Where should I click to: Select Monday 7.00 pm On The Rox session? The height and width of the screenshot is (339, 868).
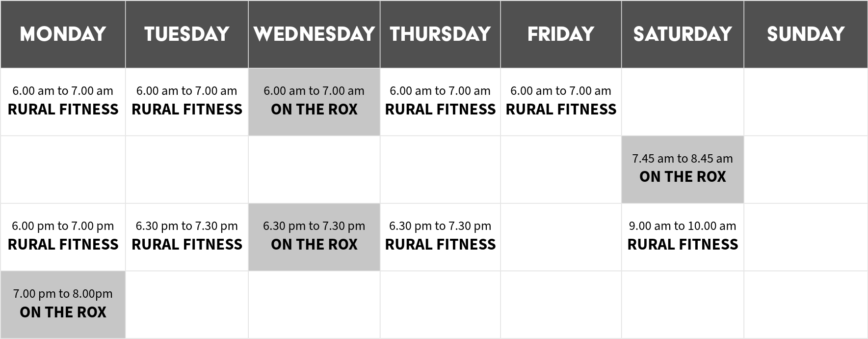[63, 305]
